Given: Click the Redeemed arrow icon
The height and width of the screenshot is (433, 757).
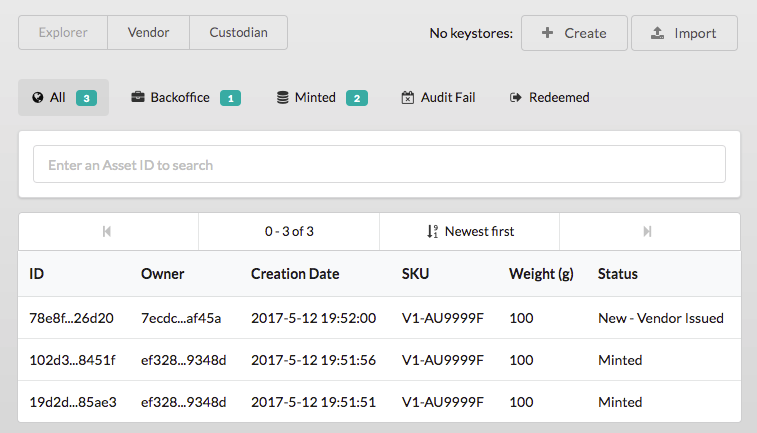Looking at the screenshot, I should point(516,98).
